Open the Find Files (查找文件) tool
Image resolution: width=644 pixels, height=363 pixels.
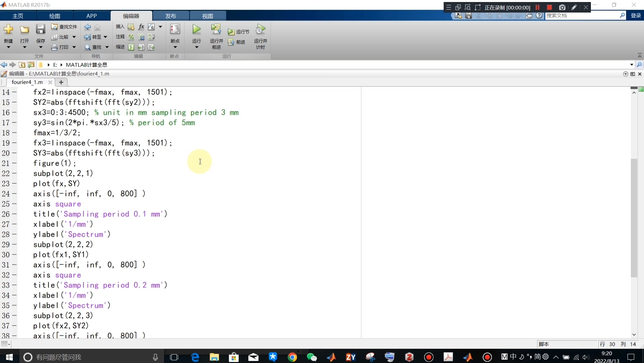tap(64, 27)
